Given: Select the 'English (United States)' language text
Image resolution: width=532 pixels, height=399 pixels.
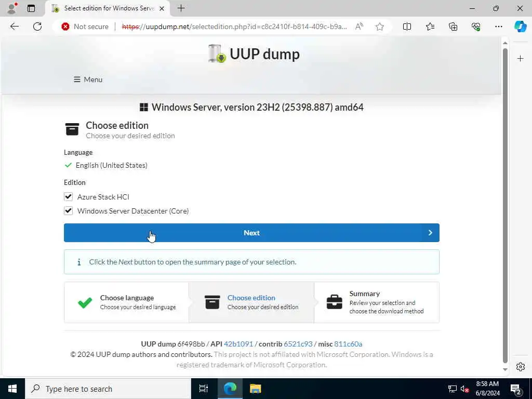Looking at the screenshot, I should pyautogui.click(x=111, y=165).
